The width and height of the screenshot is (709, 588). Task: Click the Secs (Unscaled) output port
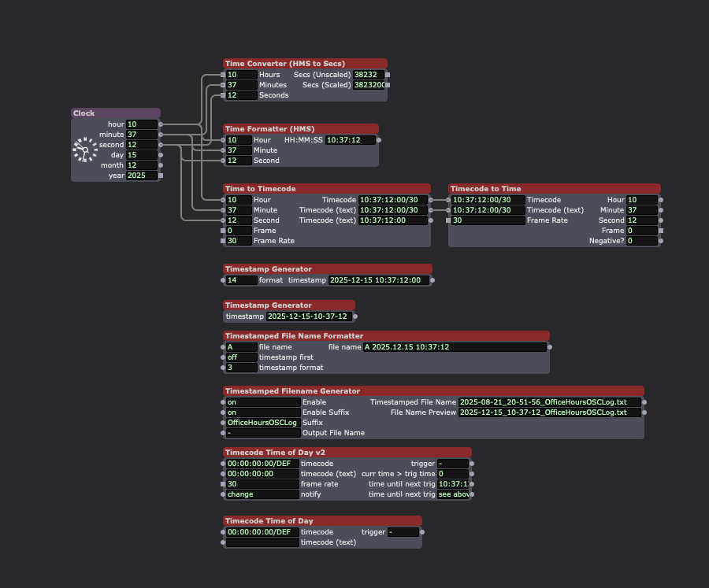click(x=387, y=75)
